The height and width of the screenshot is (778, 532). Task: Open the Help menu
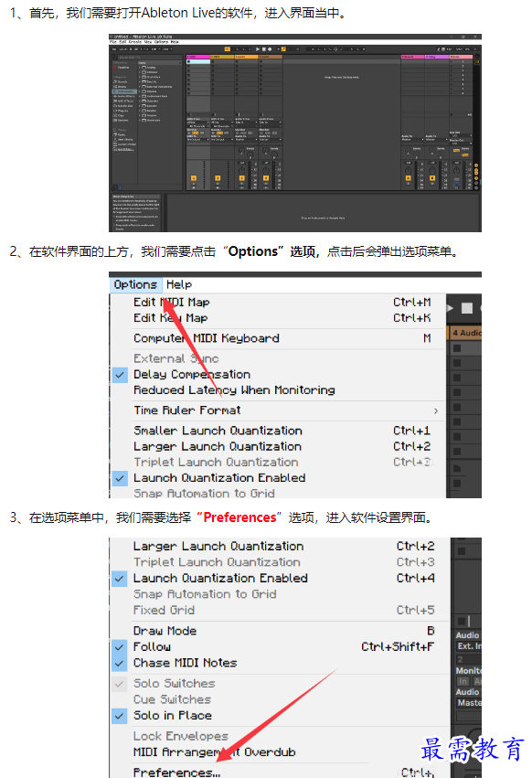coord(178,284)
